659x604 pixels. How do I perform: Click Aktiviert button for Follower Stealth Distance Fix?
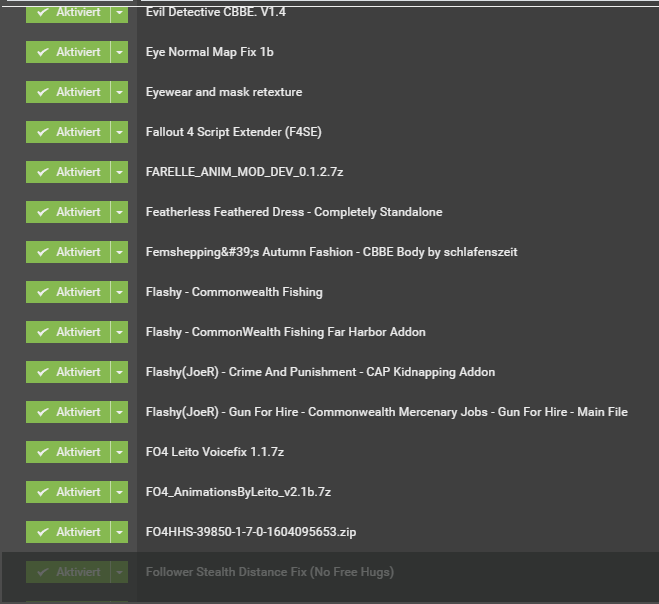click(x=68, y=572)
